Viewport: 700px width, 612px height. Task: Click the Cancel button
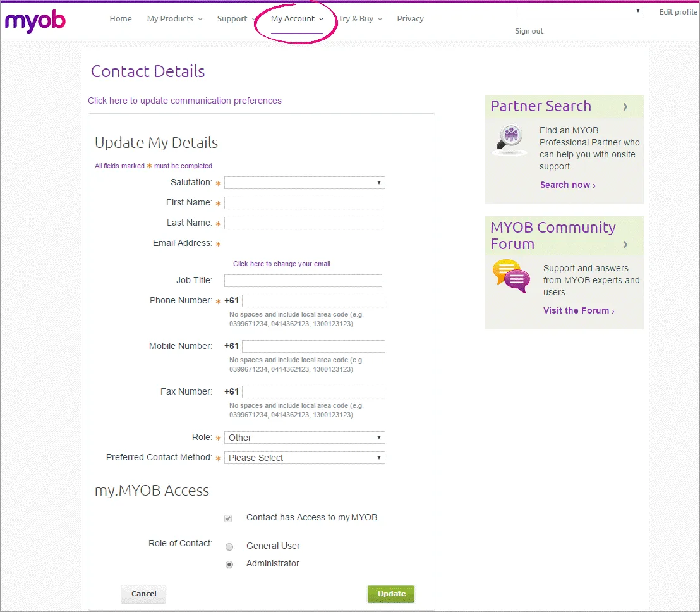point(143,594)
